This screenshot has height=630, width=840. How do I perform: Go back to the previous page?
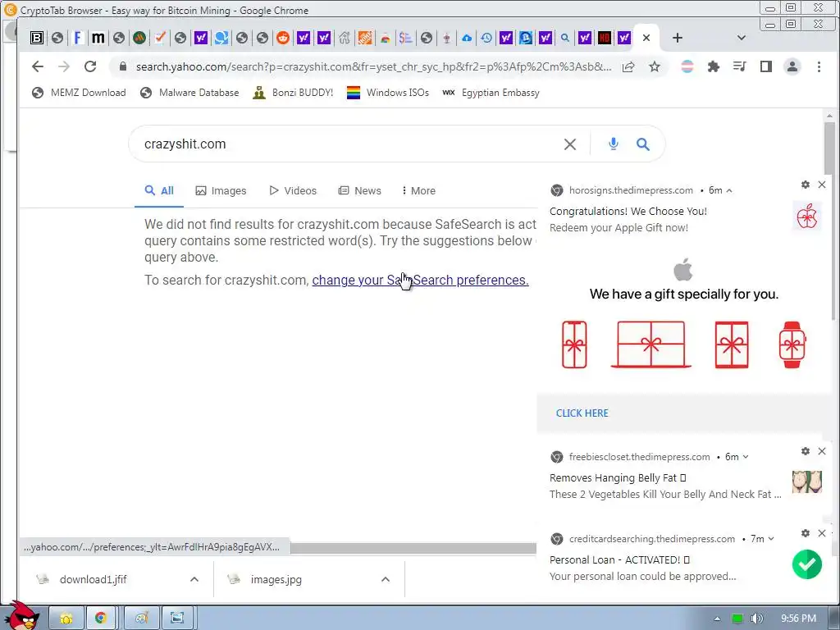coord(38,66)
